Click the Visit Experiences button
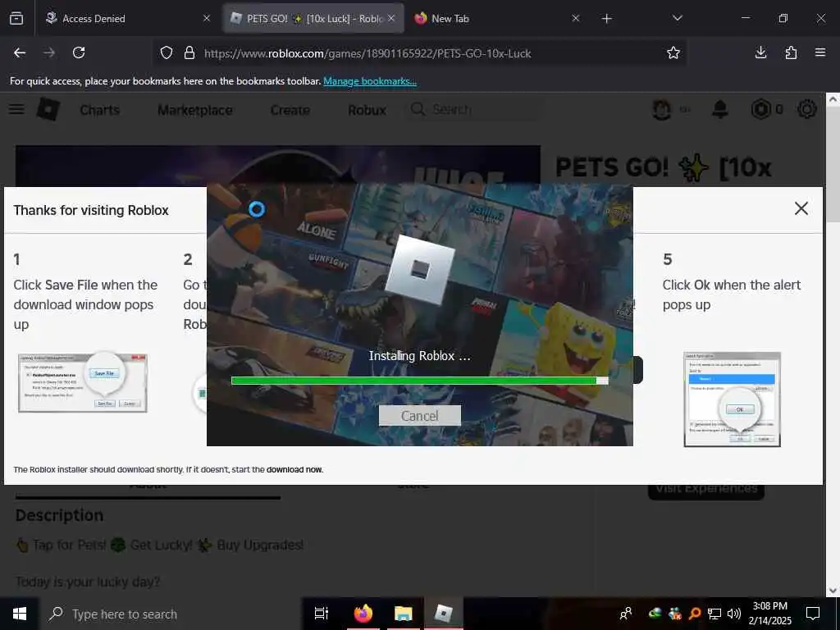The width and height of the screenshot is (840, 630). (706, 490)
